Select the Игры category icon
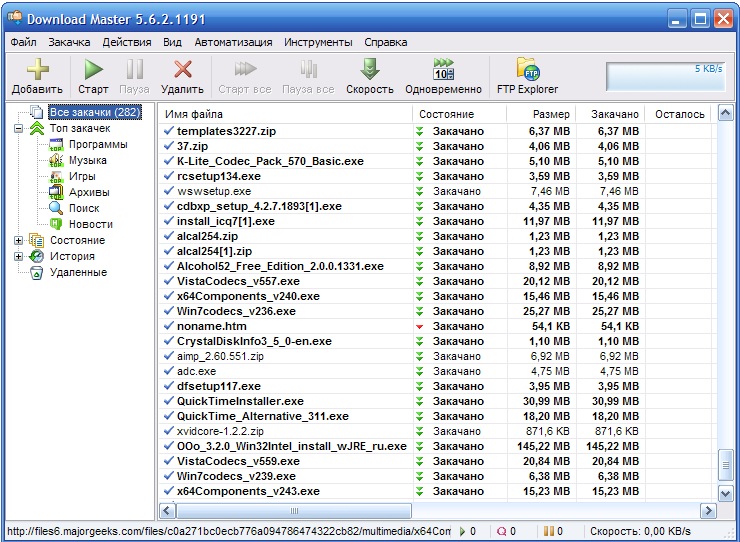The height and width of the screenshot is (542, 740). [x=57, y=176]
